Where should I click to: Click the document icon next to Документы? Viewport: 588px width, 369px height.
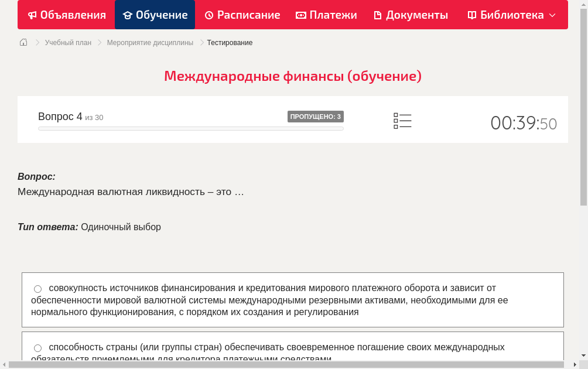click(380, 15)
